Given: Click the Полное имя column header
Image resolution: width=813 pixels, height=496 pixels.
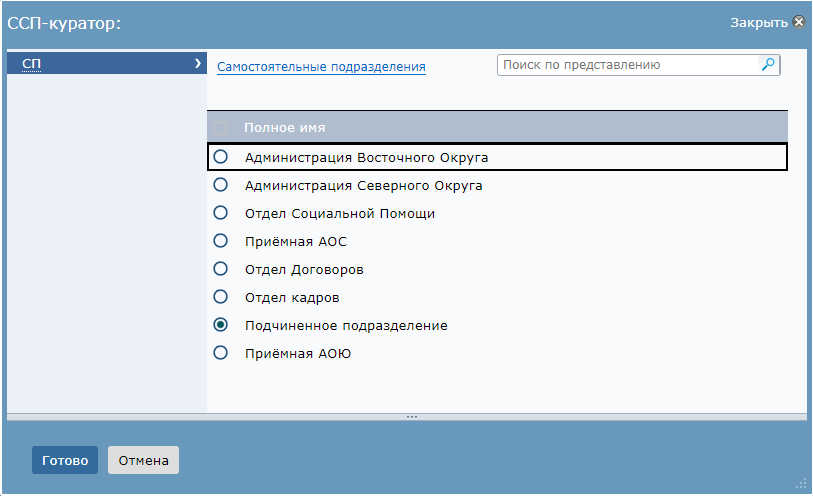Looking at the screenshot, I should [285, 127].
